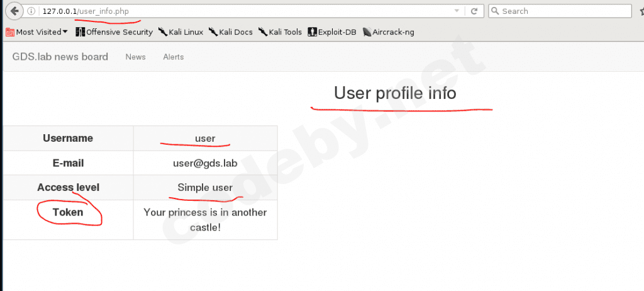The height and width of the screenshot is (291, 644).
Task: Select the 'user' username value cell
Action: pyautogui.click(x=206, y=139)
